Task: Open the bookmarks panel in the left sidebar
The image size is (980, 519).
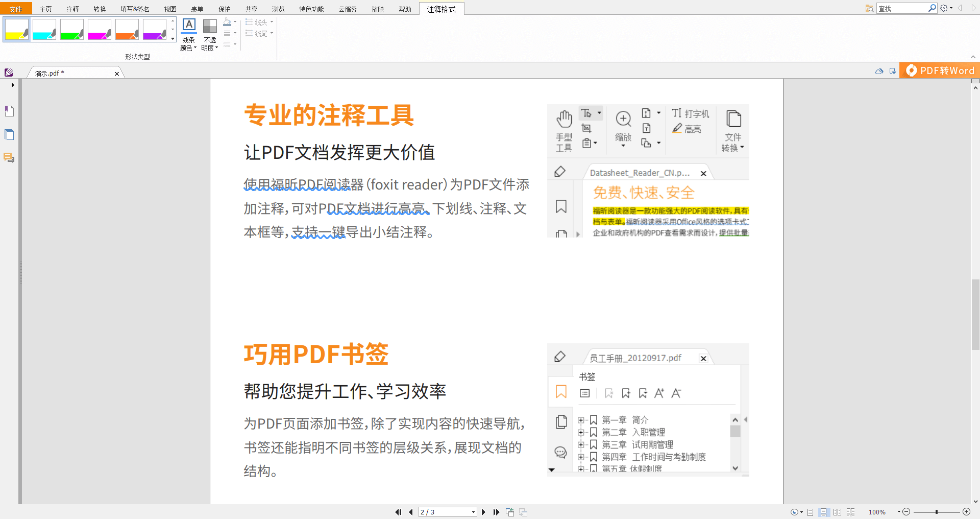Action: pos(9,111)
